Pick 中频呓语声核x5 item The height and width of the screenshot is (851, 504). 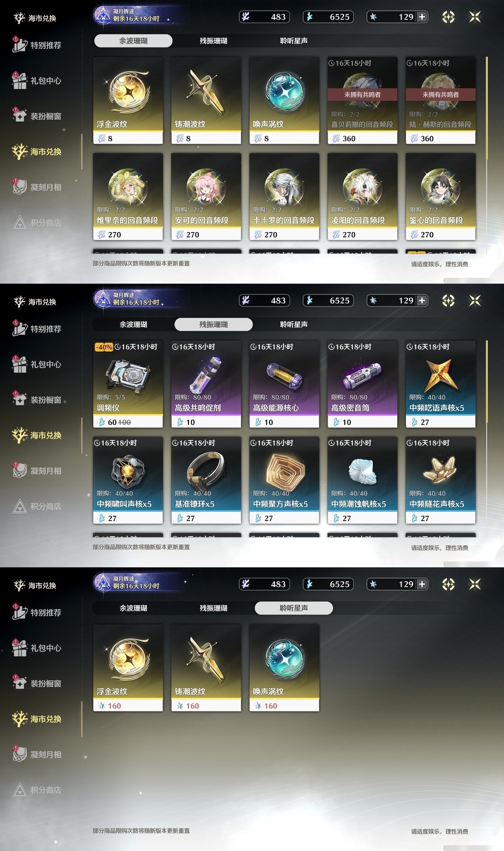pyautogui.click(x=441, y=384)
